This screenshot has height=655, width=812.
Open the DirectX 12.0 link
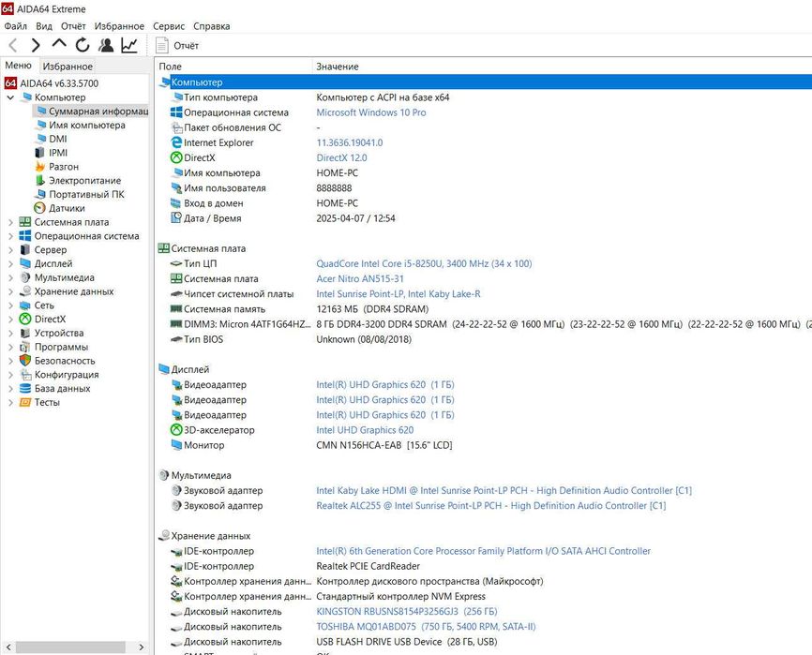coord(342,157)
